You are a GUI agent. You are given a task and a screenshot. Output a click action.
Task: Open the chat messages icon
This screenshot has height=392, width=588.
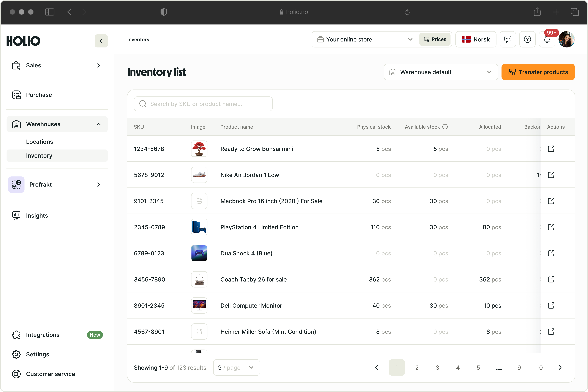click(x=508, y=40)
